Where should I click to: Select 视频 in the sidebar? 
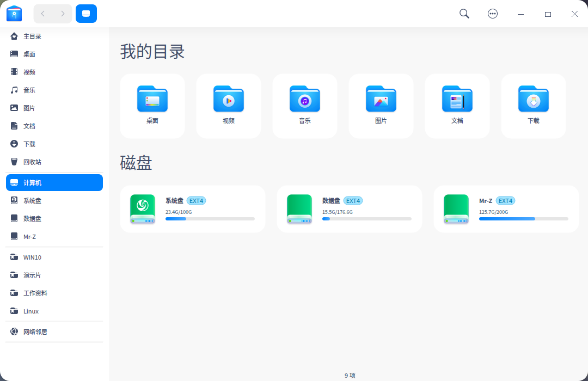(x=54, y=72)
